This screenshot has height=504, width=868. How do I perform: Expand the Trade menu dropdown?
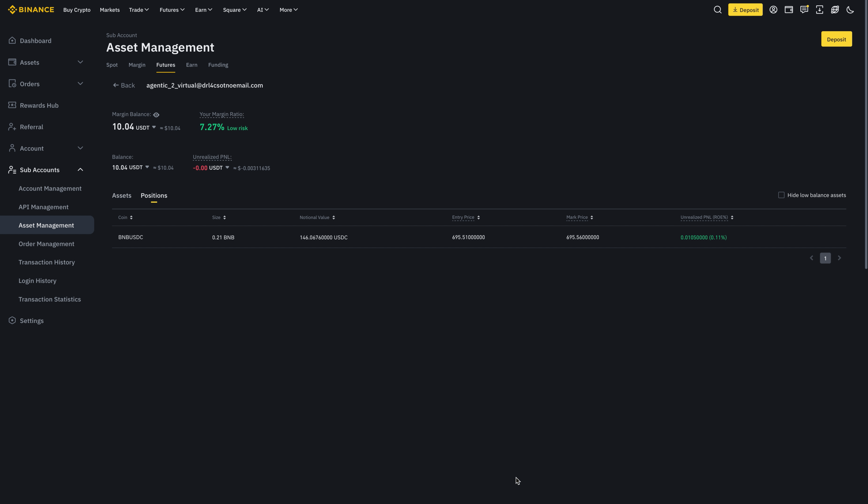[139, 10]
